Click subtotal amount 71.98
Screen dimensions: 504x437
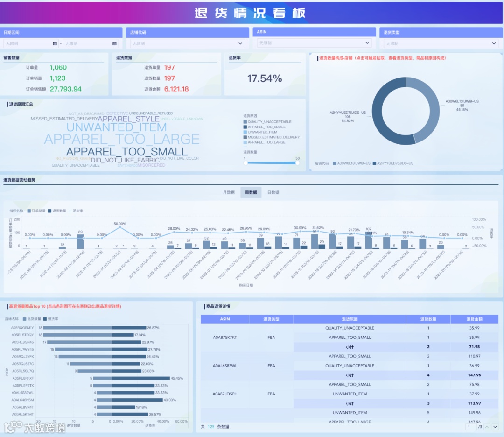tap(474, 347)
